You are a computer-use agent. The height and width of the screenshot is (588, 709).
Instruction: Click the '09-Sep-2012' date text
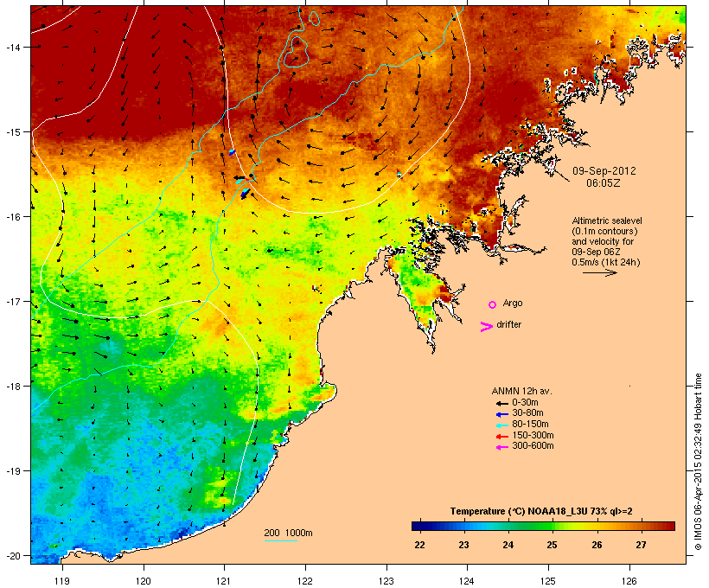click(x=604, y=171)
